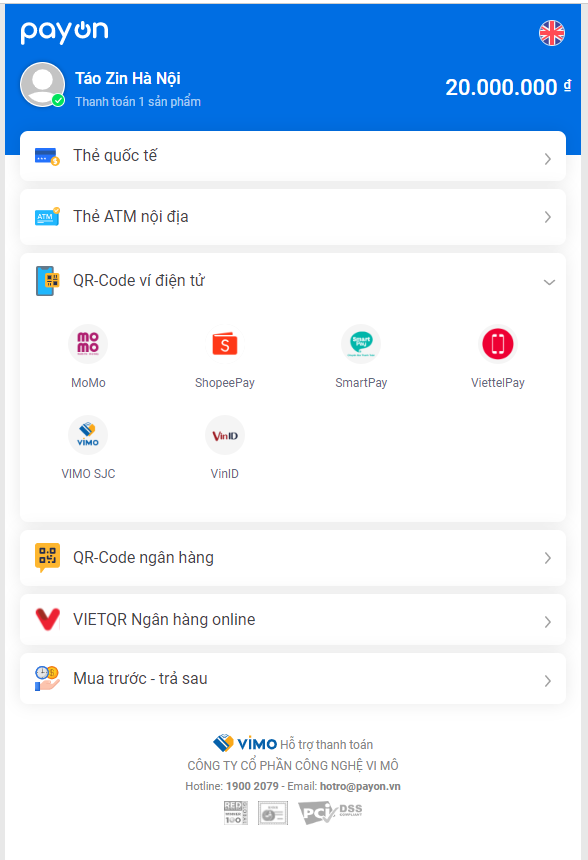The height and width of the screenshot is (860, 588).
Task: Select VinID wallet icon
Action: [x=224, y=435]
